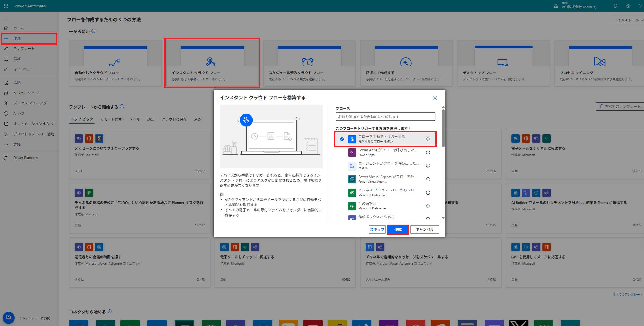Choose スケジュール済みクラウド フロー card
The image size is (644, 326).
pyautogui.click(x=309, y=63)
